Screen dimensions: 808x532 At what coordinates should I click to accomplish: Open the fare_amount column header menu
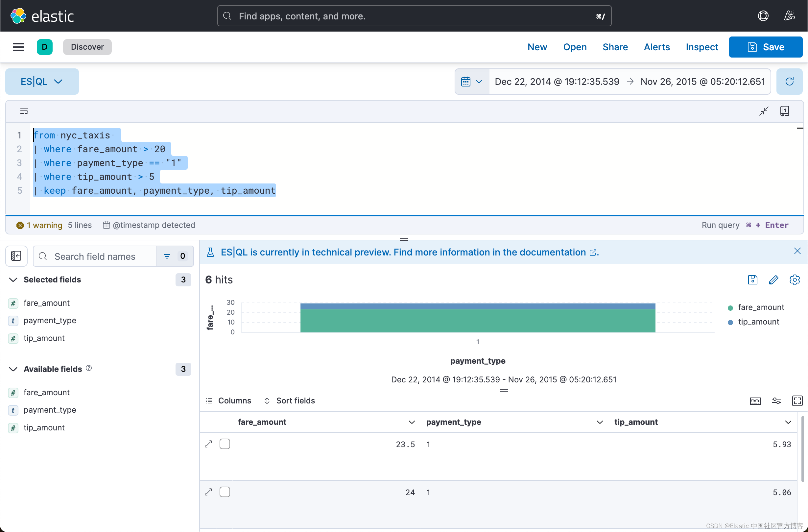click(x=412, y=422)
